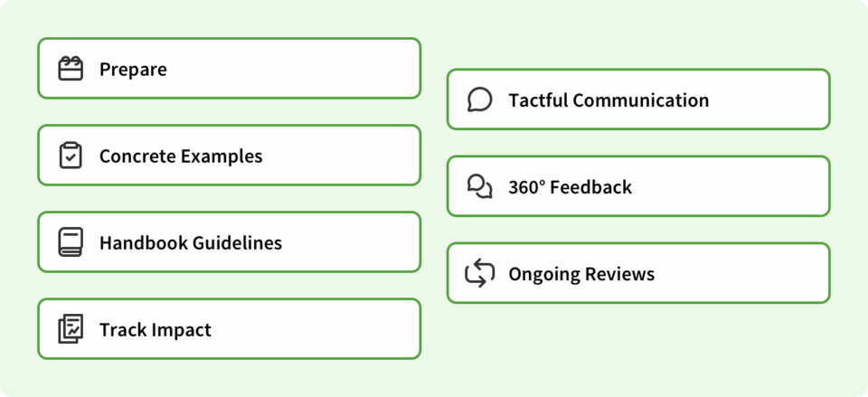Choose the "Tactful Communication" text label
868x397 pixels.
coord(608,99)
